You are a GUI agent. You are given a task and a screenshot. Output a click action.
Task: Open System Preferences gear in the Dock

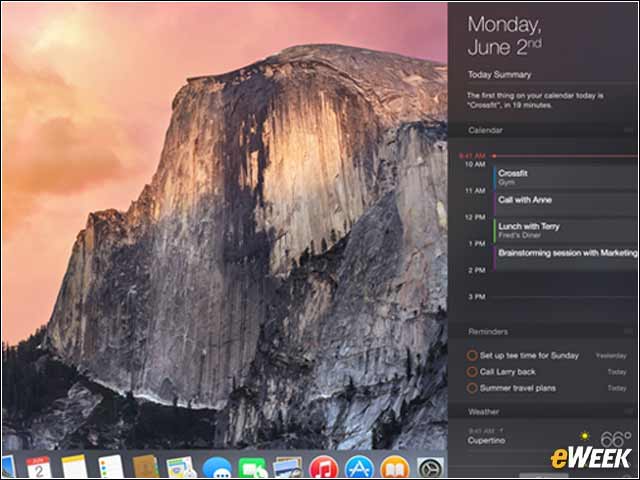430,468
